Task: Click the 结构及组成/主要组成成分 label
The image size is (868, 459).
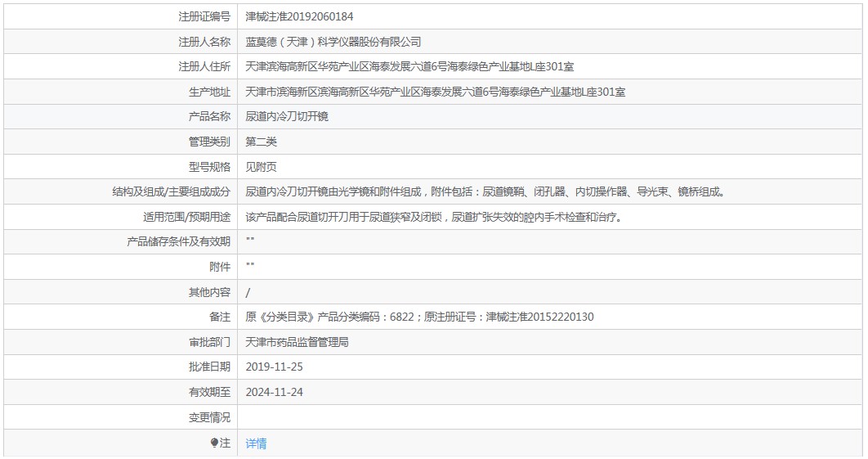Action: pos(171,191)
